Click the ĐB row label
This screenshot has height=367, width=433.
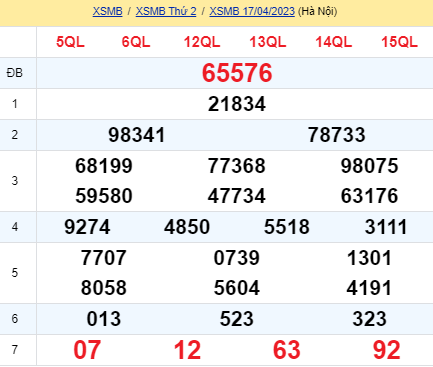(x=15, y=73)
